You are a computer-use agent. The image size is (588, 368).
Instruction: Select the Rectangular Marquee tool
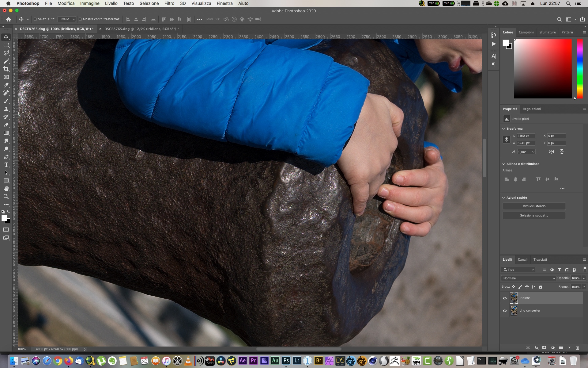6,45
